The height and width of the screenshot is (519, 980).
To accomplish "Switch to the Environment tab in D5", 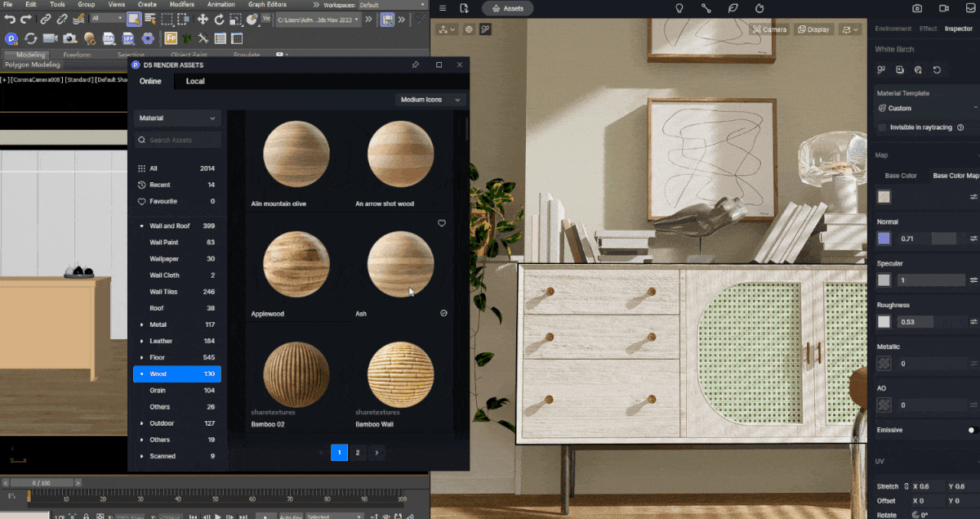I will coord(893,29).
